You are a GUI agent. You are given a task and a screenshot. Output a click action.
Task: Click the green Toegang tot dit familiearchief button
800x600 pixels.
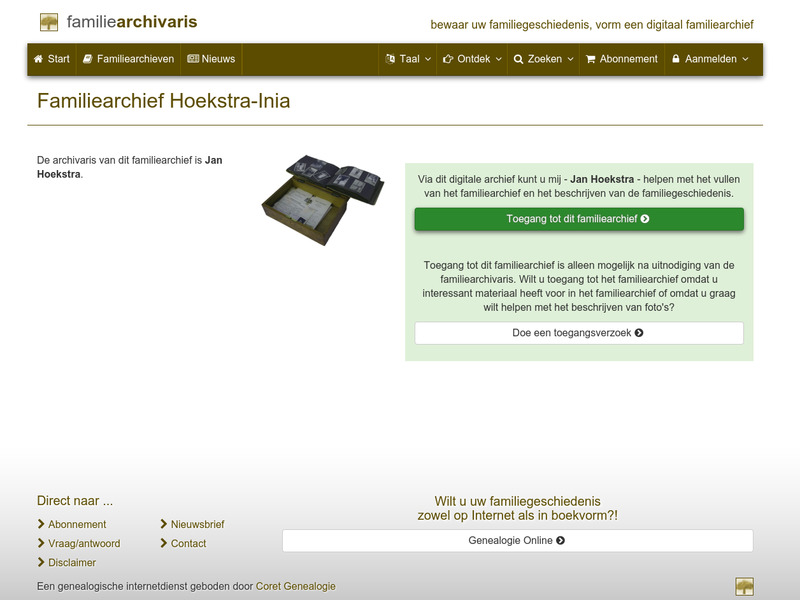tap(579, 219)
